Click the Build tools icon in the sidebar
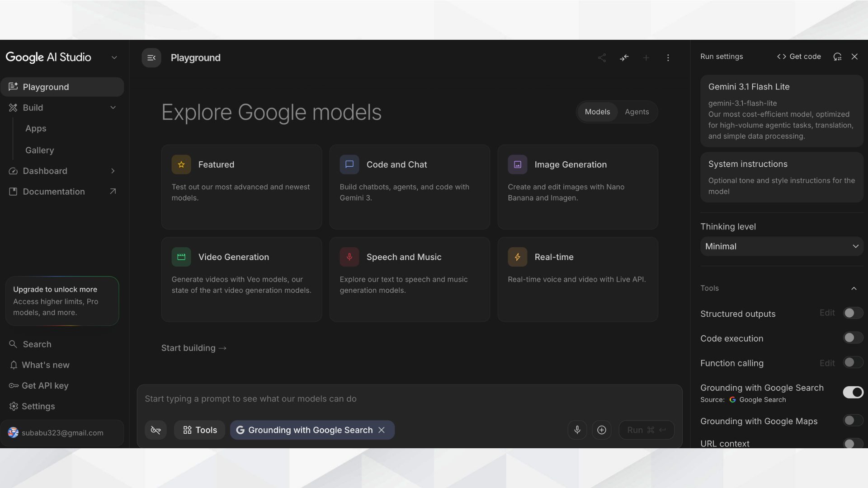 point(13,108)
